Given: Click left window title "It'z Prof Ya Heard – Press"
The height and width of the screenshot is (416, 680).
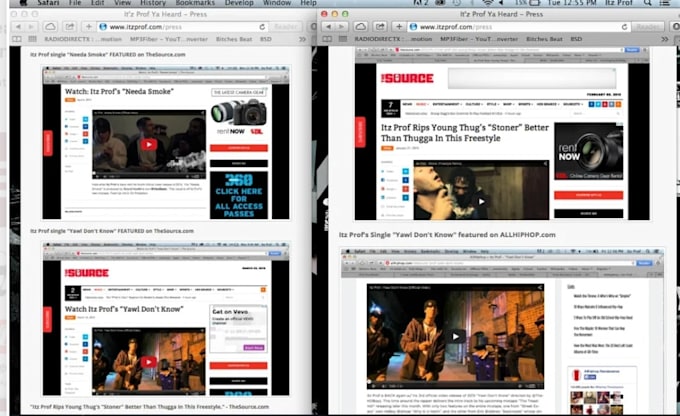Looking at the screenshot, I should [x=165, y=14].
